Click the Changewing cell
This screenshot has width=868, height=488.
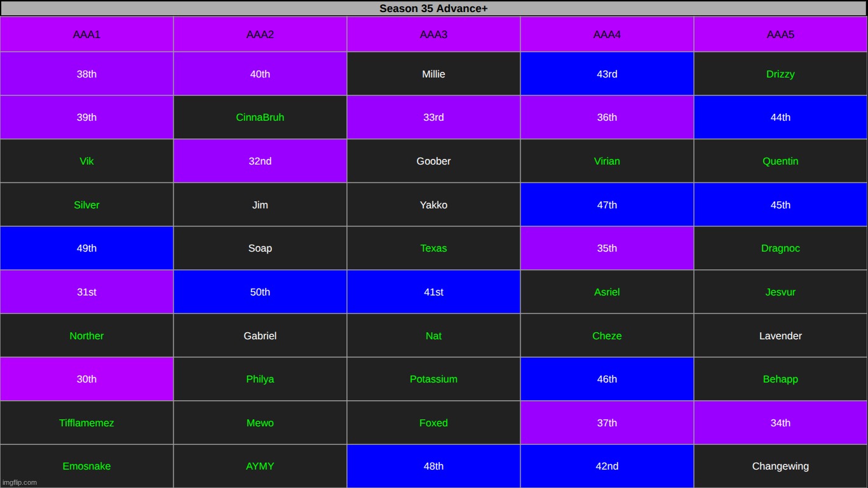[780, 466]
